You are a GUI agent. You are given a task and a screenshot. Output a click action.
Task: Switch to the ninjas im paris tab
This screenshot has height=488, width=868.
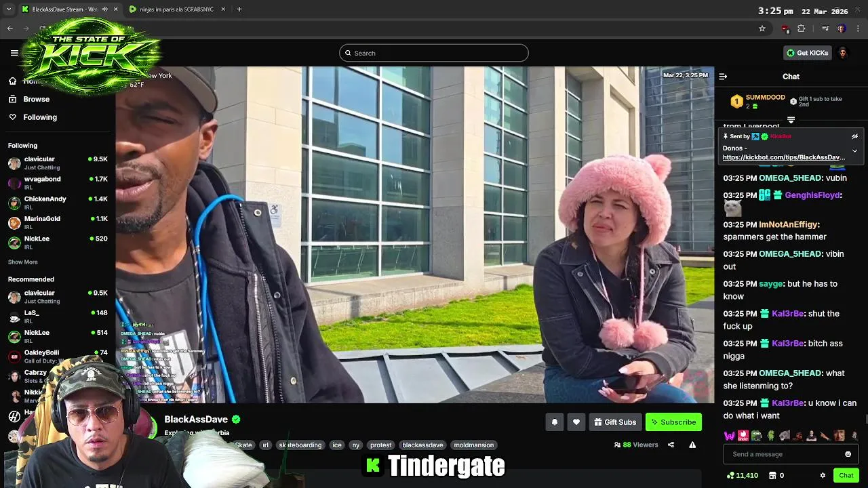point(176,9)
